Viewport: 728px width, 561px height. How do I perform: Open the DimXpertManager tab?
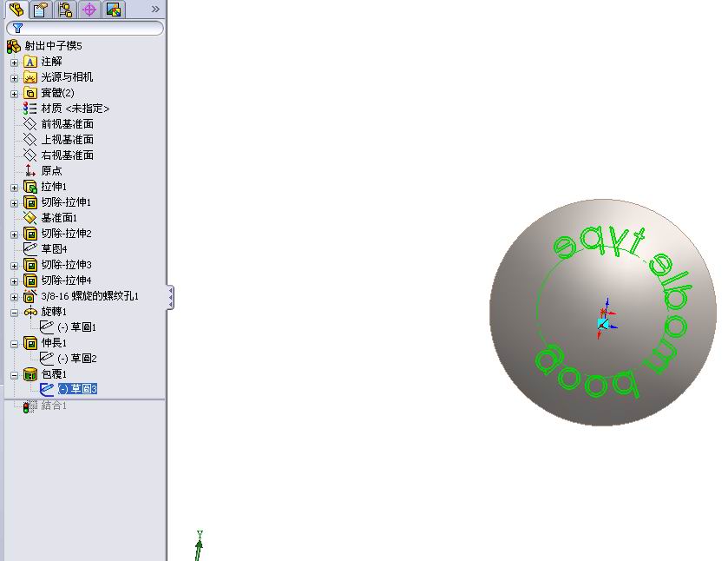(x=89, y=10)
